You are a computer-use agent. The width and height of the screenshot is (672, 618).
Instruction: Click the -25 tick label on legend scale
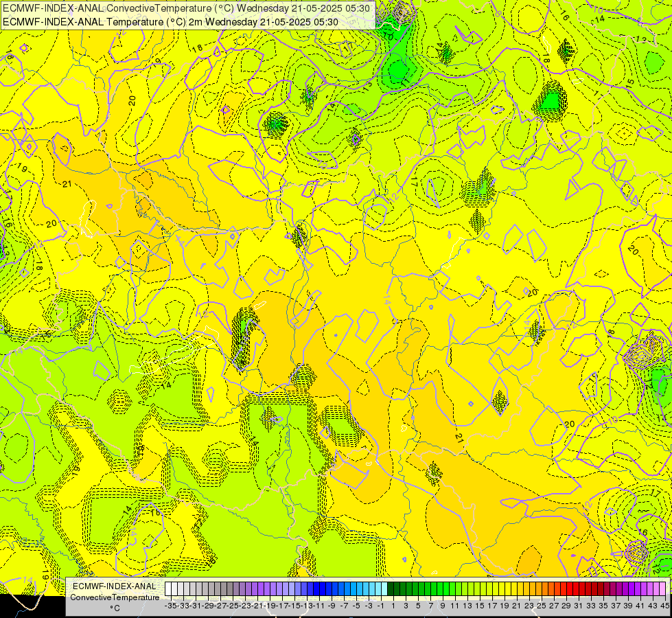[233, 606]
